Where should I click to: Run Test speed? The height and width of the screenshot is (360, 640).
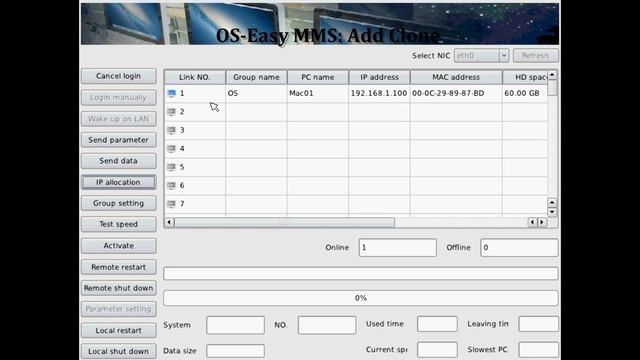coord(118,224)
